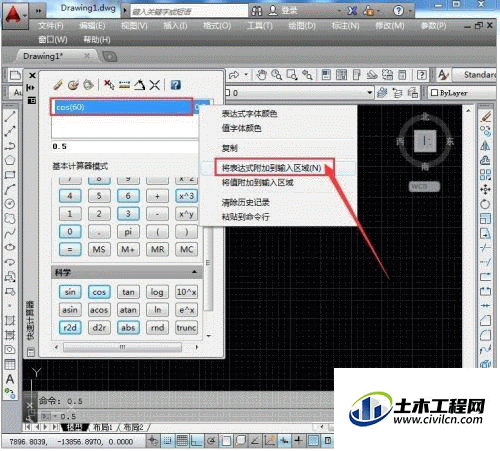
Task: Select the Line tool in the draw toolbar
Action: tap(10, 116)
